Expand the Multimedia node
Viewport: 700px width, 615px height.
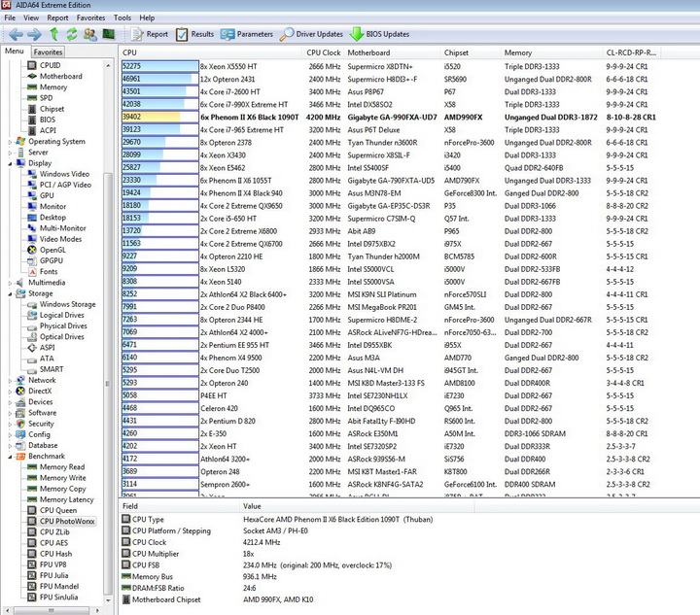(10, 283)
